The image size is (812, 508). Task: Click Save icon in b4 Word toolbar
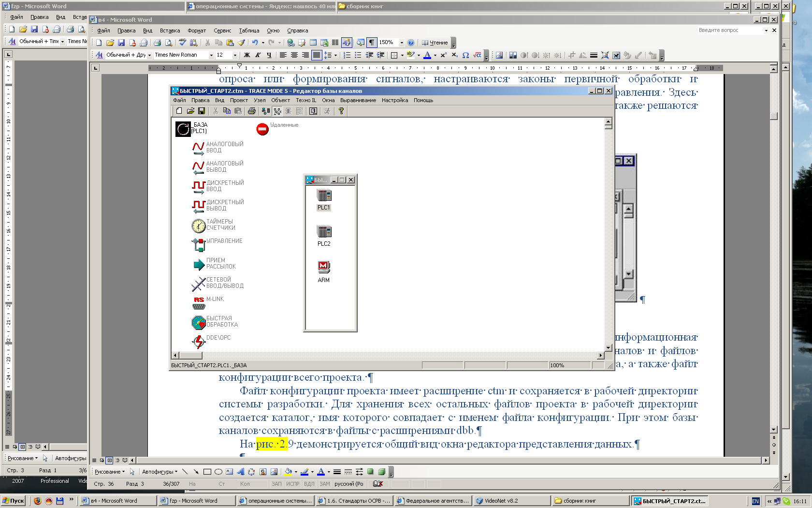(121, 43)
